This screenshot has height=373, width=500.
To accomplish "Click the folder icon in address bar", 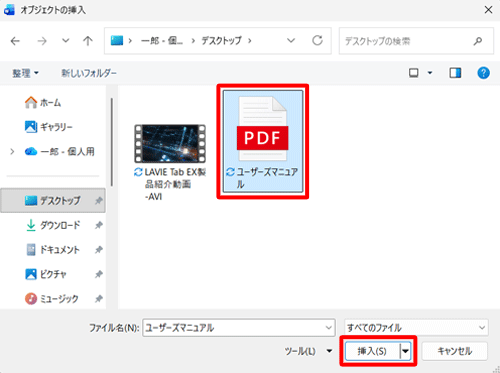I will pyautogui.click(x=117, y=41).
